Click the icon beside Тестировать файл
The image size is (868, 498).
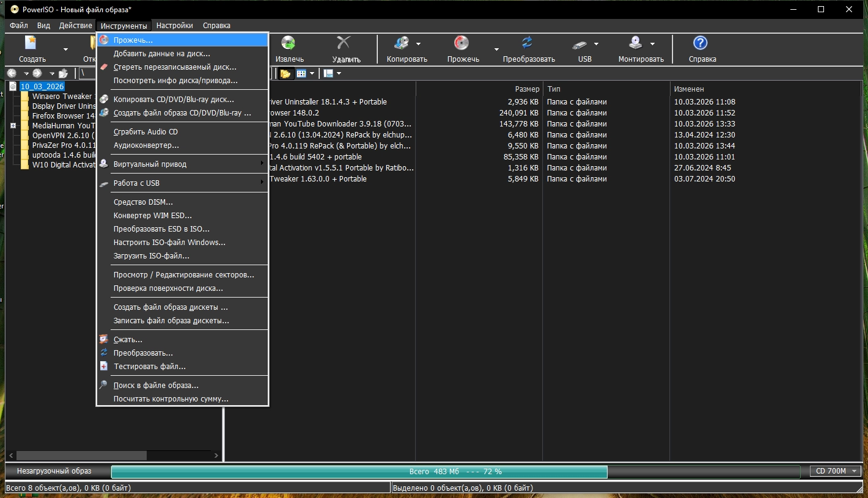103,367
